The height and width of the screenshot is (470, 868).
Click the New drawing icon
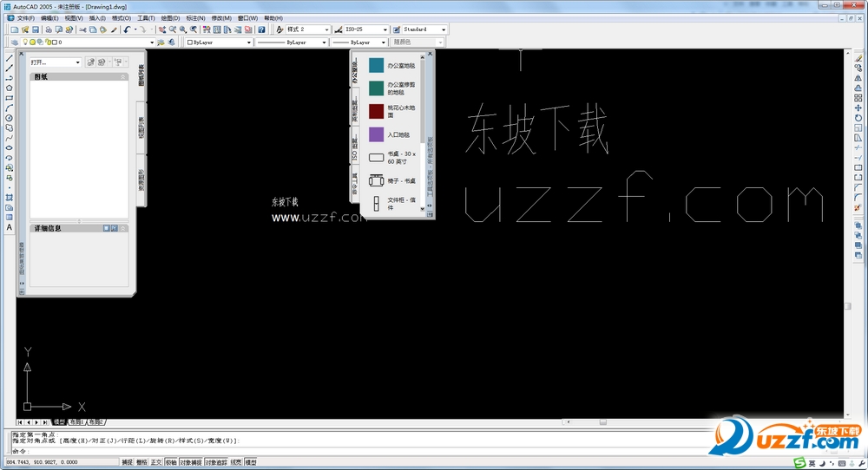15,29
